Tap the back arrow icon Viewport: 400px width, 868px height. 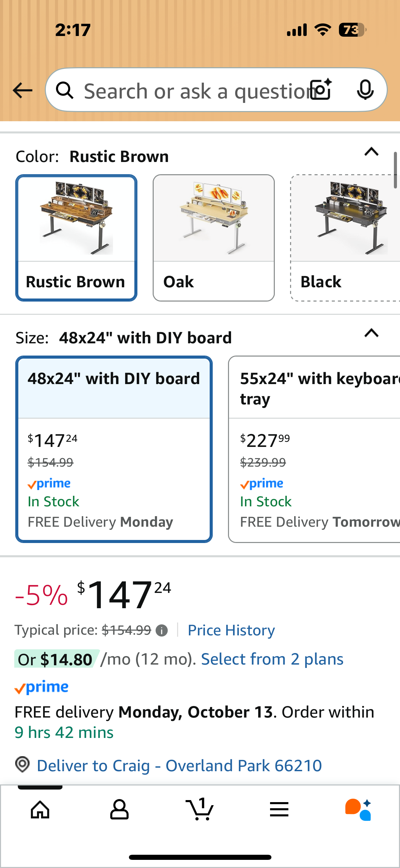coord(22,90)
